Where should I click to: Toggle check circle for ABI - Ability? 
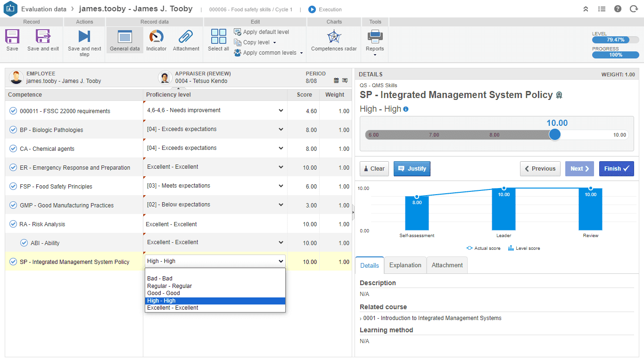point(24,243)
